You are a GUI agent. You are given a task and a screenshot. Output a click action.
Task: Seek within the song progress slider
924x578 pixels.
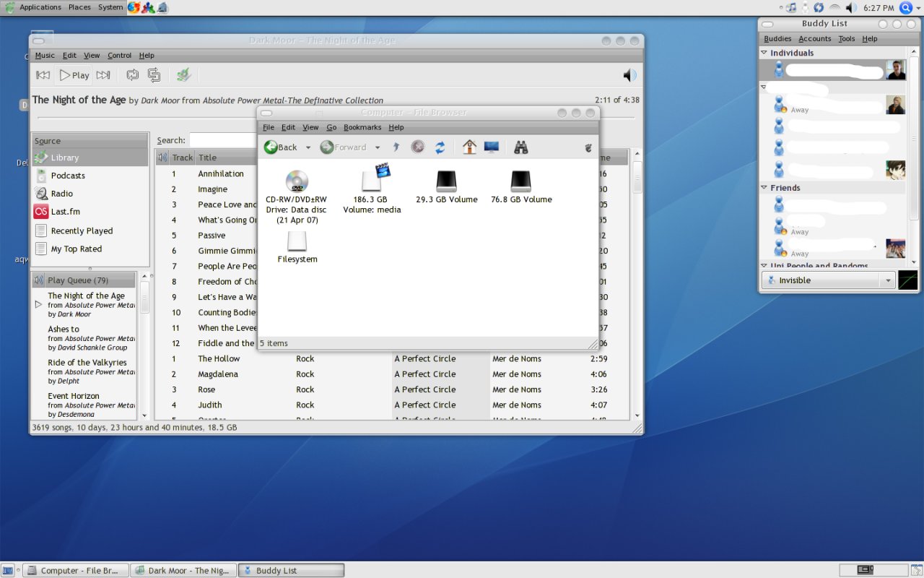337,117
